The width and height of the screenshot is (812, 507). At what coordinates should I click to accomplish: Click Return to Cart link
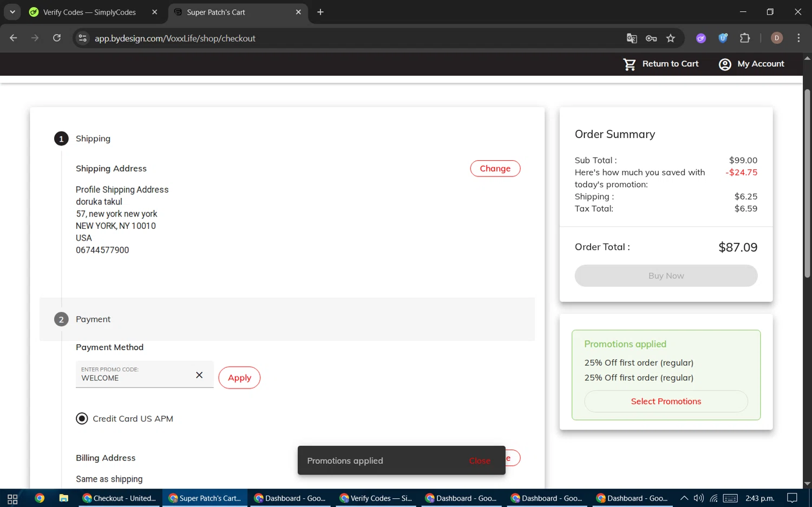(x=670, y=64)
